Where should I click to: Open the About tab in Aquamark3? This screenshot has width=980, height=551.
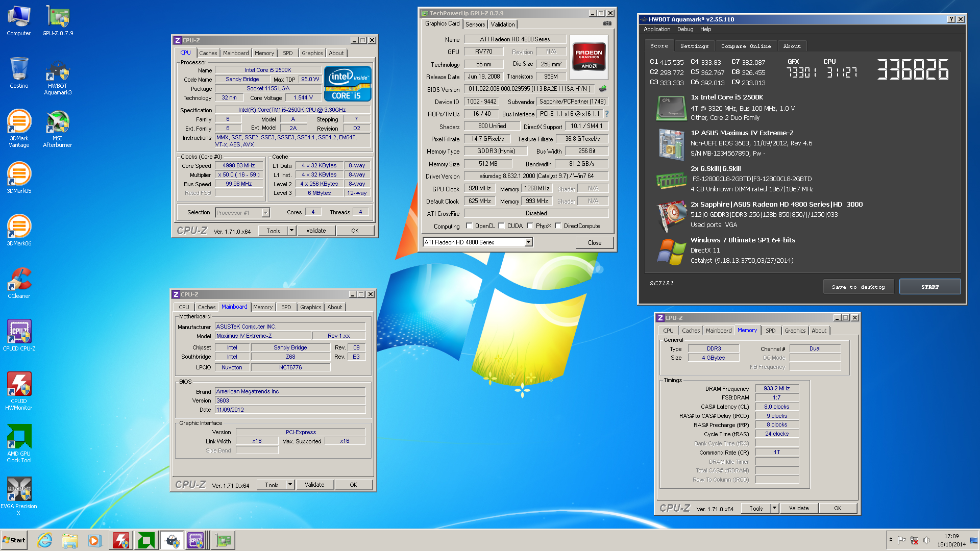[792, 46]
